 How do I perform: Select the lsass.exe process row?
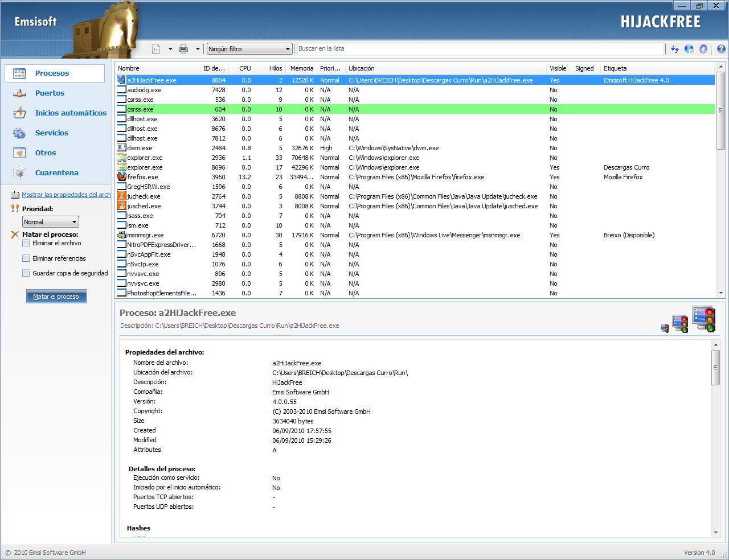[415, 216]
